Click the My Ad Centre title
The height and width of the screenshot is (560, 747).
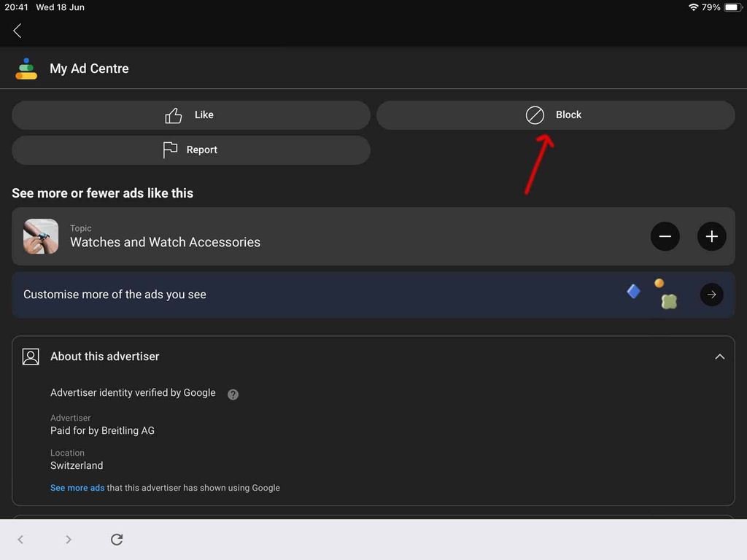coord(89,69)
